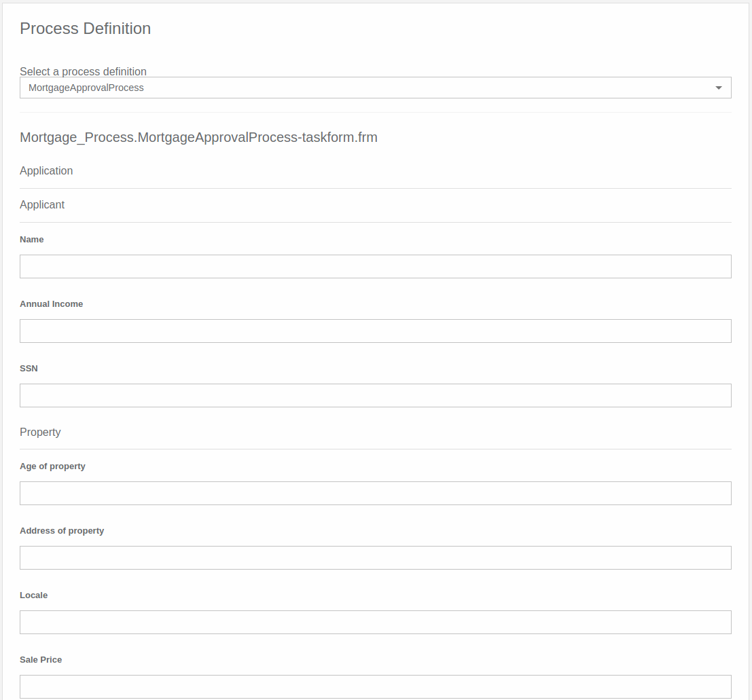
Task: Click the Name field label
Action: (x=31, y=239)
